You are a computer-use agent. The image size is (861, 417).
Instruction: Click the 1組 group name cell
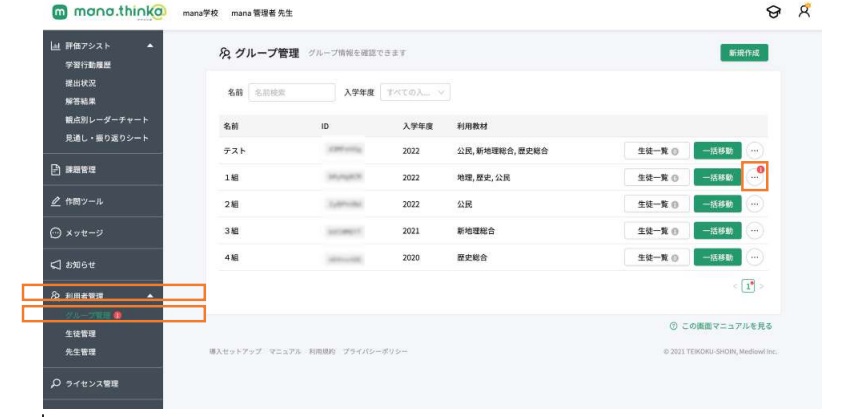tap(231, 178)
